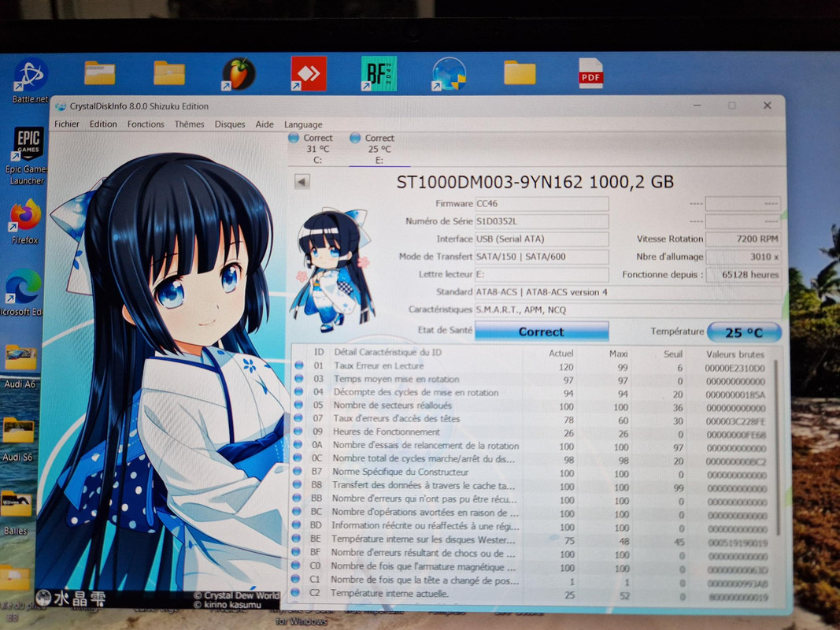Image resolution: width=840 pixels, height=630 pixels.
Task: Click the Détail Caractéristique du ID column header
Action: point(388,352)
